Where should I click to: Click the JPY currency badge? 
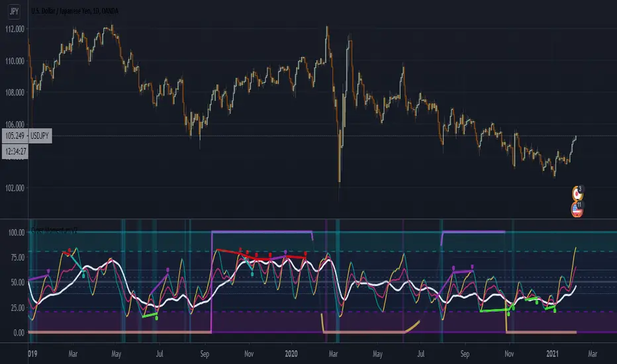tap(14, 11)
